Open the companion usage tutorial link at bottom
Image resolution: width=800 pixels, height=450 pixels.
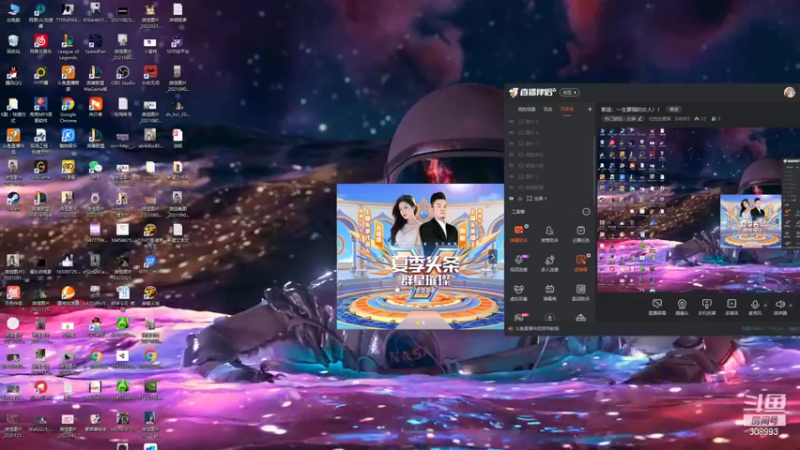(x=537, y=329)
